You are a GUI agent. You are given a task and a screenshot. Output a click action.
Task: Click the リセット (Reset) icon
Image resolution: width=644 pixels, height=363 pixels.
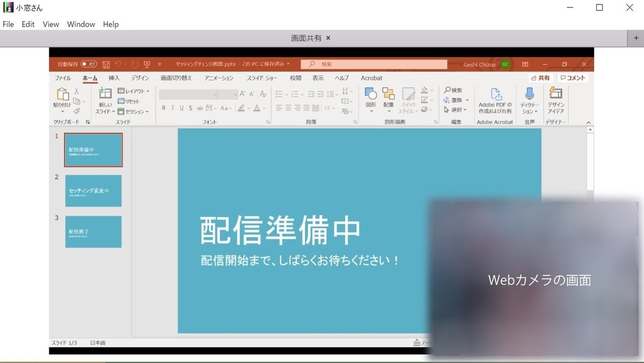point(121,100)
